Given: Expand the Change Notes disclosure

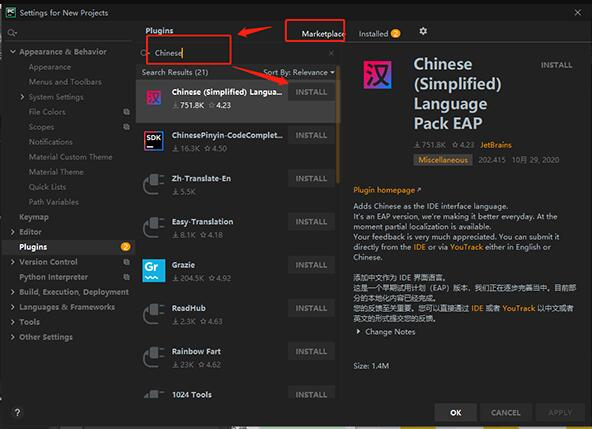Looking at the screenshot, I should (358, 332).
